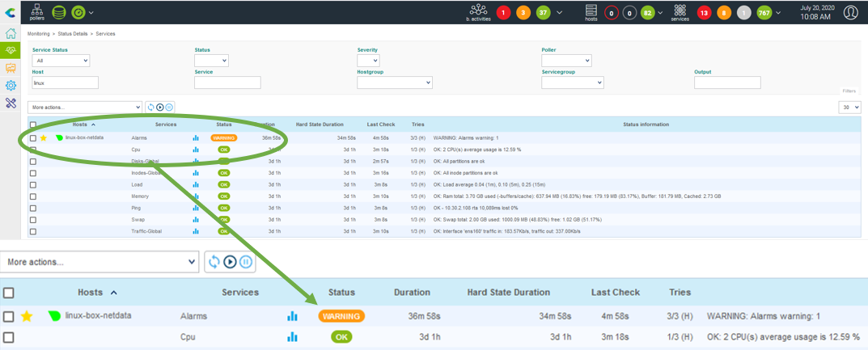Click the Last Check column header
The width and height of the screenshot is (868, 350).
click(379, 124)
